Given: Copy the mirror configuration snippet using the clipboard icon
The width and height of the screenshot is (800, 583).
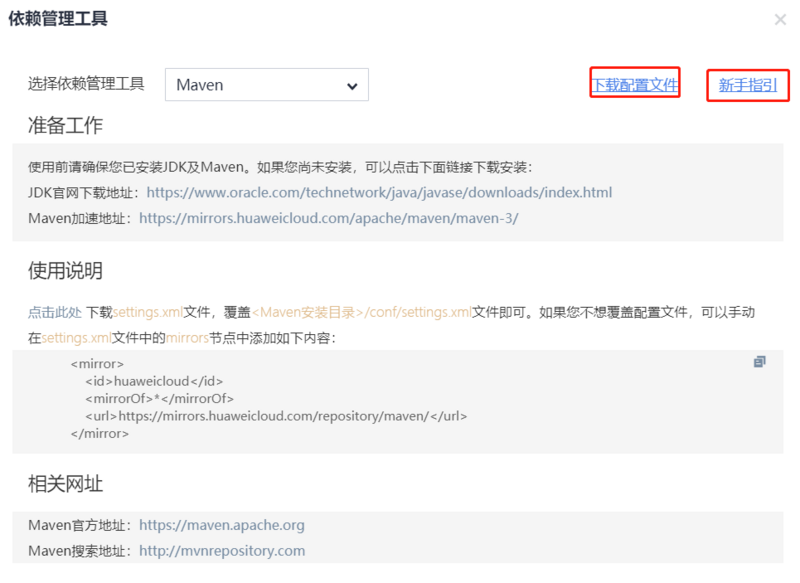Looking at the screenshot, I should pyautogui.click(x=760, y=361).
